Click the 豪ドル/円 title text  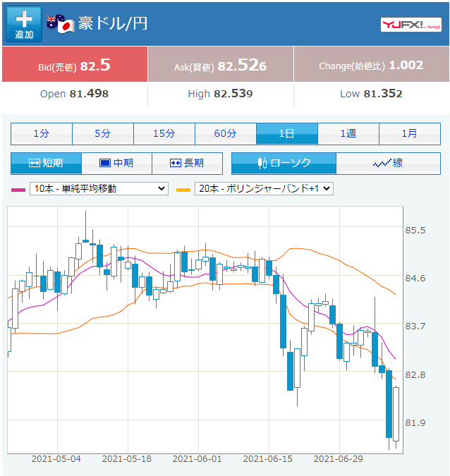pyautogui.click(x=113, y=24)
